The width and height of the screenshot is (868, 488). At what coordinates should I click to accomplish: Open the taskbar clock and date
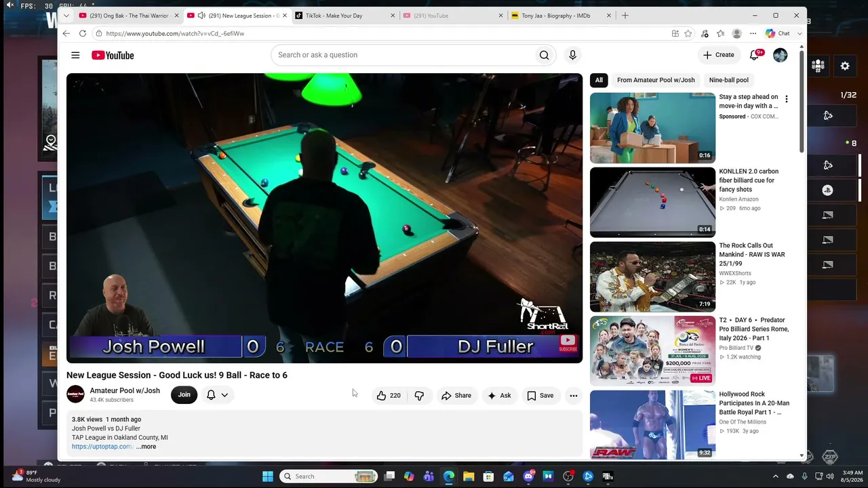[x=852, y=476]
